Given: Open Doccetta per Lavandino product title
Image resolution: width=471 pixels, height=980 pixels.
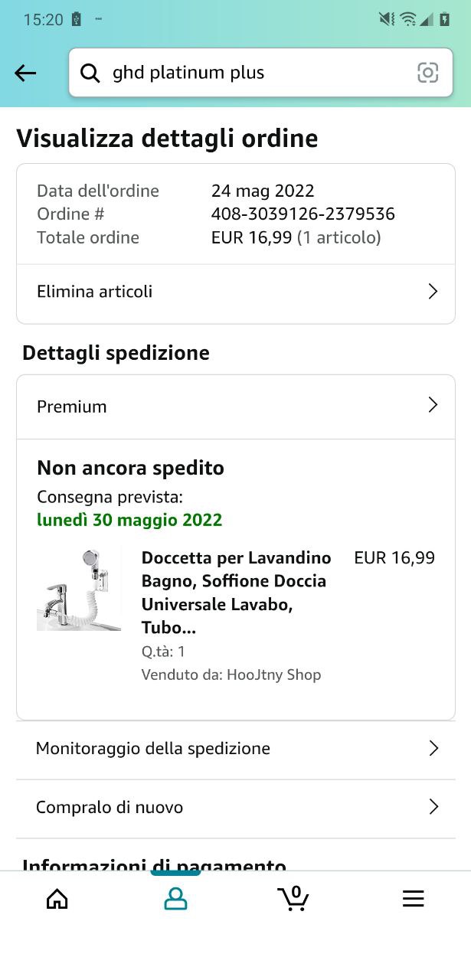Looking at the screenshot, I should coord(237,593).
